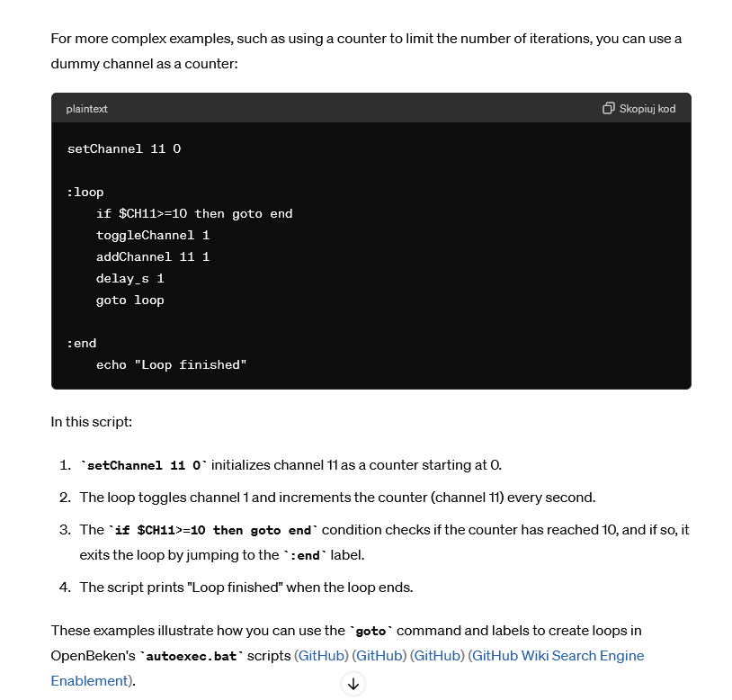Click the delay_s 1 code line
The width and height of the screenshot is (732, 700).
point(129,278)
